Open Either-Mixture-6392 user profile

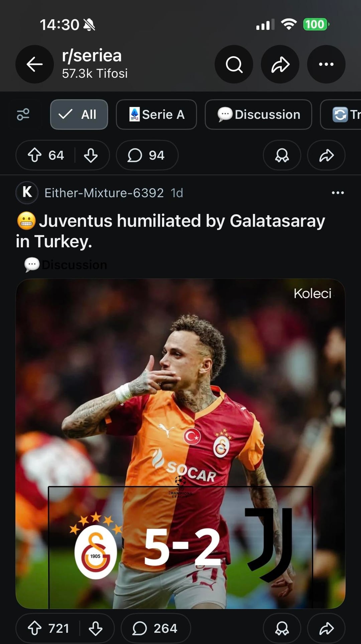[x=104, y=193]
